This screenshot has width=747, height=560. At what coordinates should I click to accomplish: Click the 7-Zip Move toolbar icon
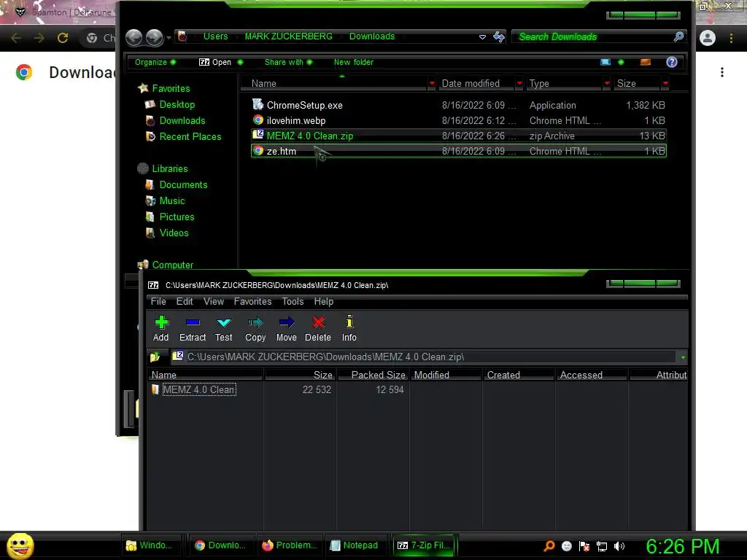(x=286, y=322)
